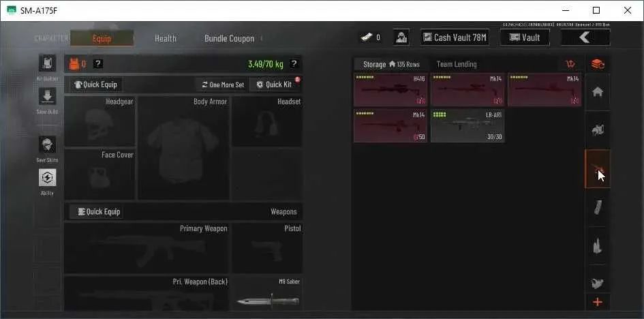Select the M9 Saber knife slot
This screenshot has width=644, height=319.
(267, 293)
